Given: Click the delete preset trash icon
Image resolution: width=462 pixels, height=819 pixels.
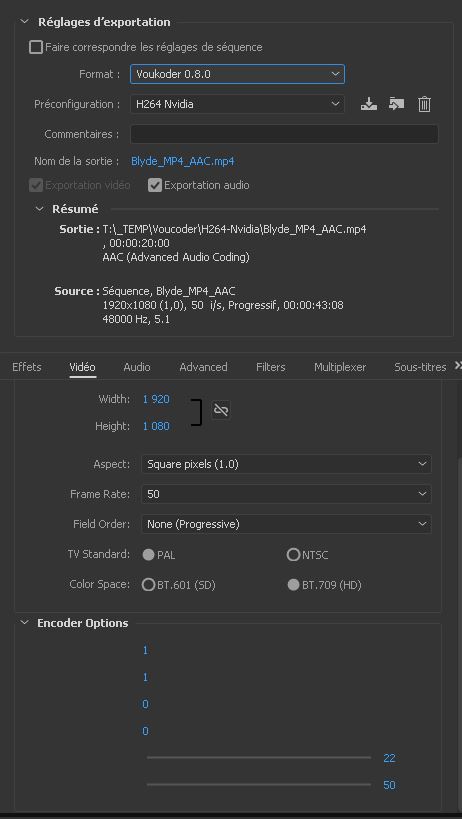Looking at the screenshot, I should [x=424, y=104].
